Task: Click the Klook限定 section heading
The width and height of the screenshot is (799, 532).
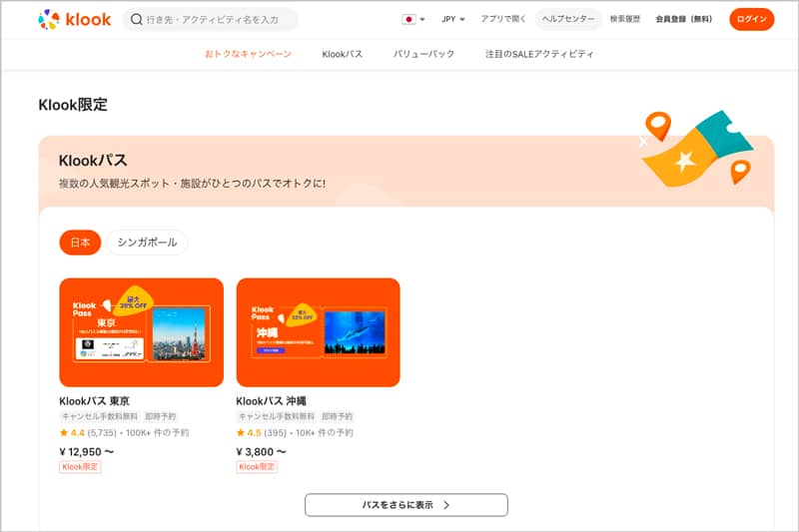Action: 73,105
